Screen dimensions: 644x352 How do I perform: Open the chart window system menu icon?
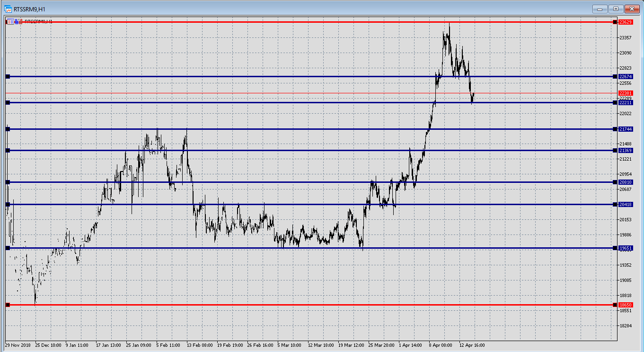coord(8,9)
